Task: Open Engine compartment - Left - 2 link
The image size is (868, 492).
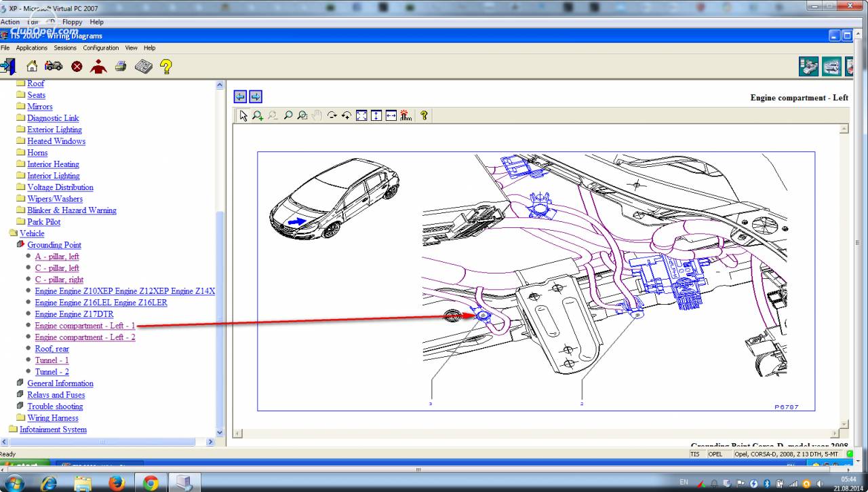Action: pyautogui.click(x=85, y=337)
